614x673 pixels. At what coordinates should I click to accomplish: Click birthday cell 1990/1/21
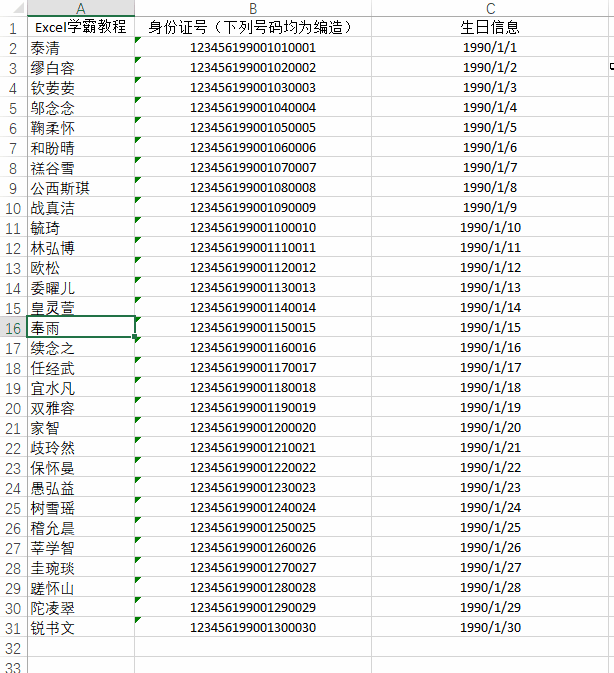pos(490,448)
